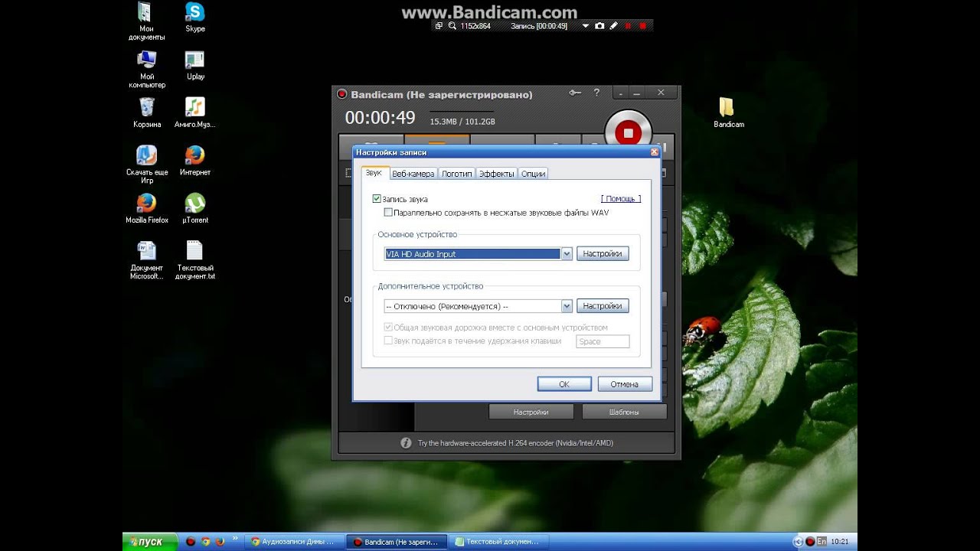980x551 pixels.
Task: Click 1152x864 resolution text on recording bar
Action: point(475,26)
